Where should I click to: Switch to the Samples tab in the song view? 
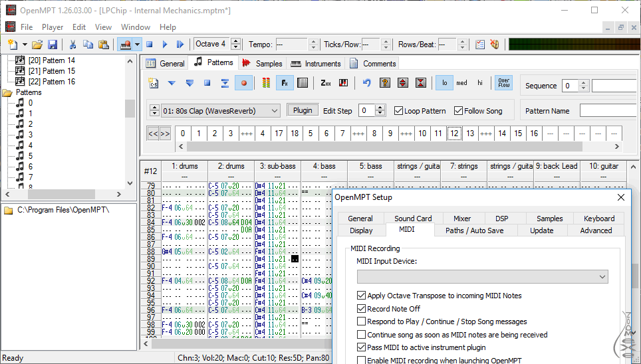[x=262, y=63]
